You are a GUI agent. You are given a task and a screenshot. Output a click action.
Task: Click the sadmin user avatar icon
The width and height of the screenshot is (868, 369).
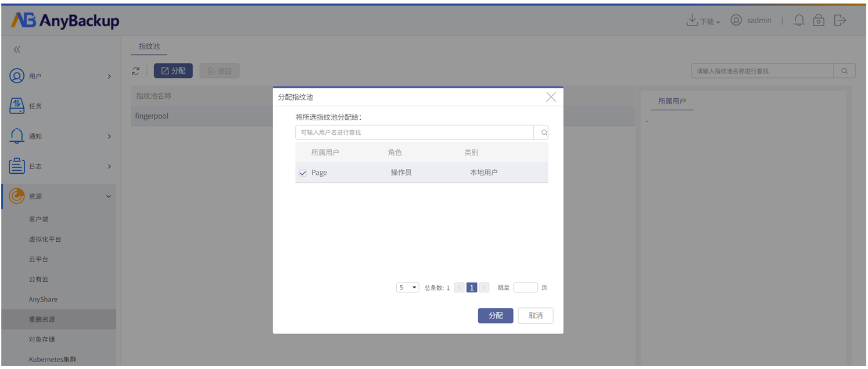736,20
